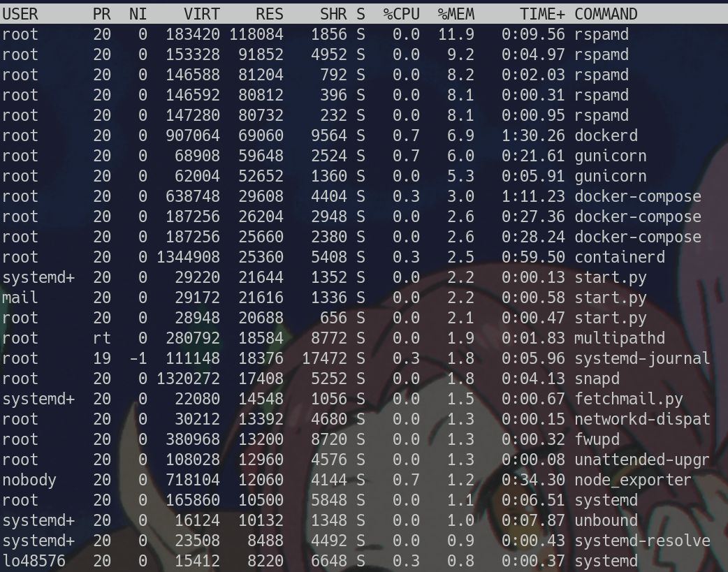728x572 pixels.
Task: Click gunicorn command with time 0:05.91
Action: click(611, 177)
